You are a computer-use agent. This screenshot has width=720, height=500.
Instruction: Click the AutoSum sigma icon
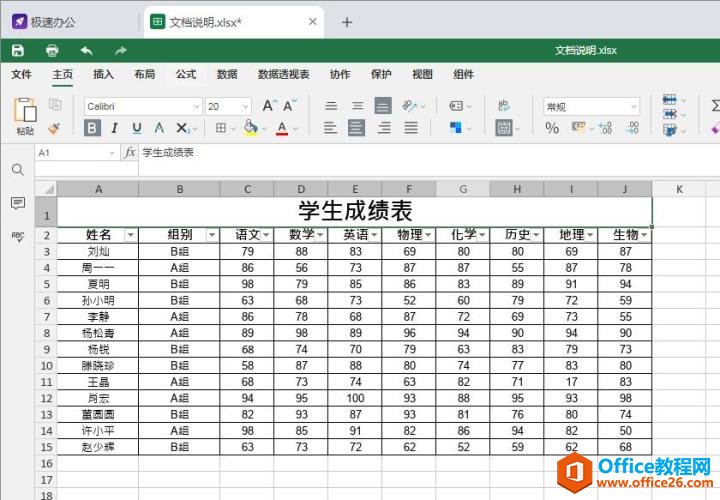pos(715,106)
